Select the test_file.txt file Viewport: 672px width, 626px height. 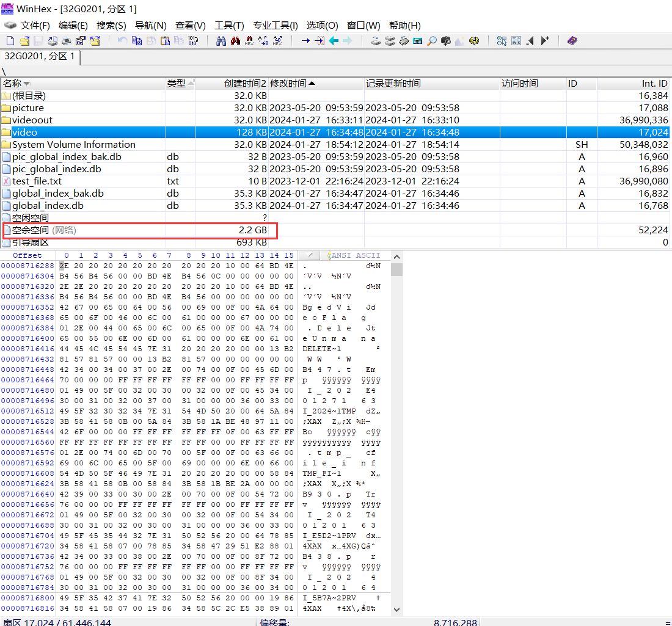[336, 181]
